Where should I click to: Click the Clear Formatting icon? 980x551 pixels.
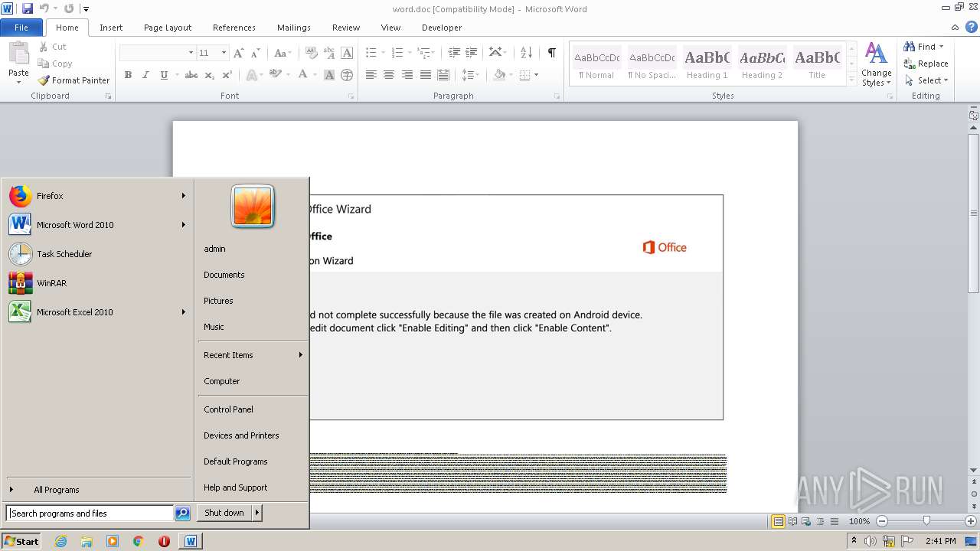312,53
